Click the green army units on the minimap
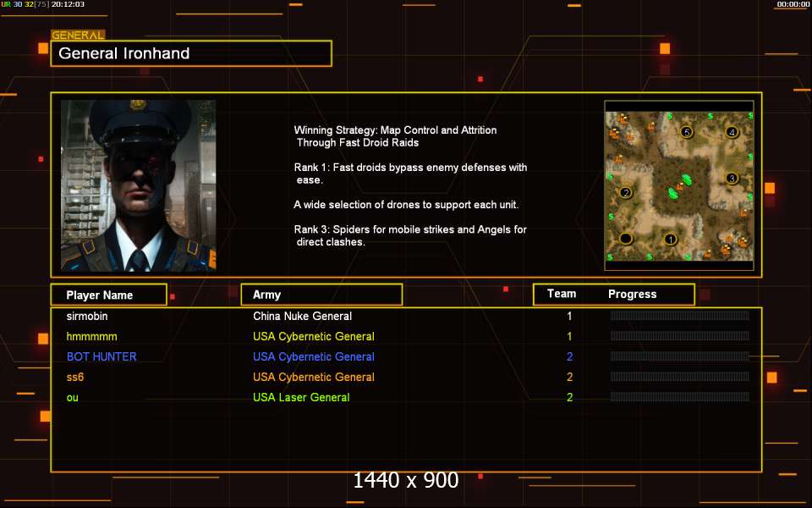Viewport: 812px width, 508px height. pos(680,186)
